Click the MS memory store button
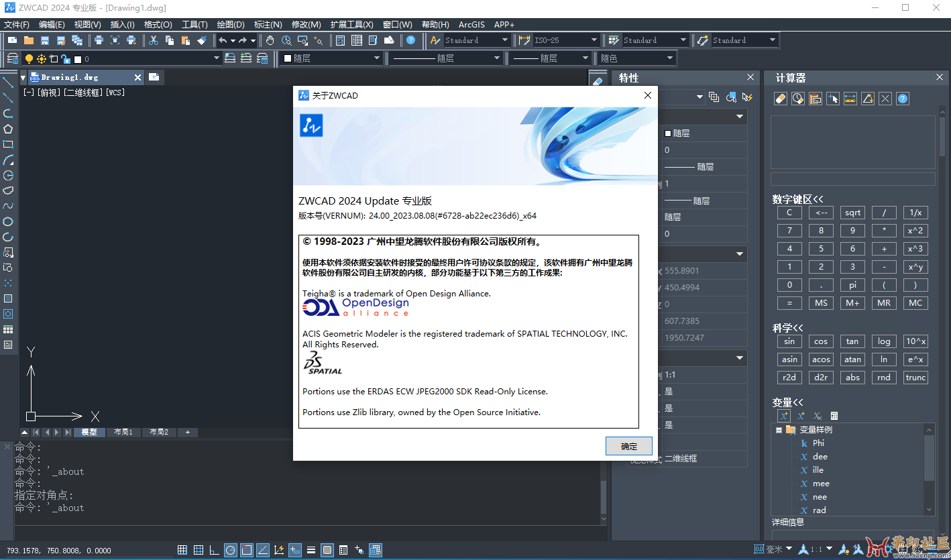 coord(821,303)
